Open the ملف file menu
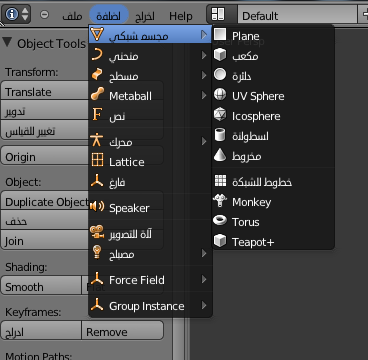 (72, 15)
